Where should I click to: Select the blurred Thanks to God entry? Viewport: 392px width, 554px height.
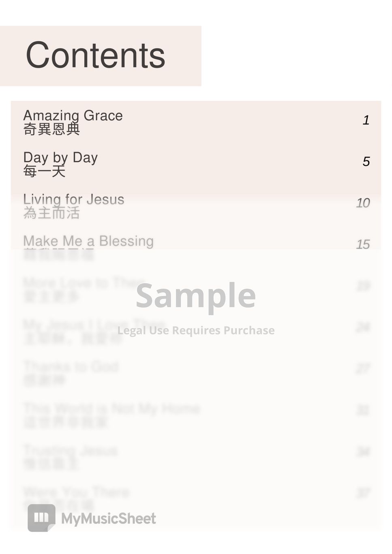(x=71, y=366)
